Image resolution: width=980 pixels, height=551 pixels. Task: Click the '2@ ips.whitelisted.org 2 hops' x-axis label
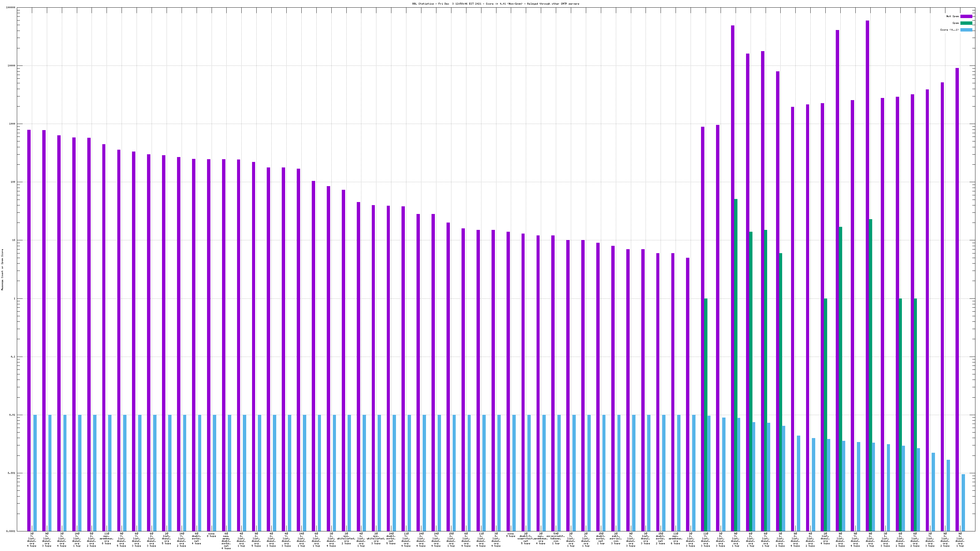(346, 538)
